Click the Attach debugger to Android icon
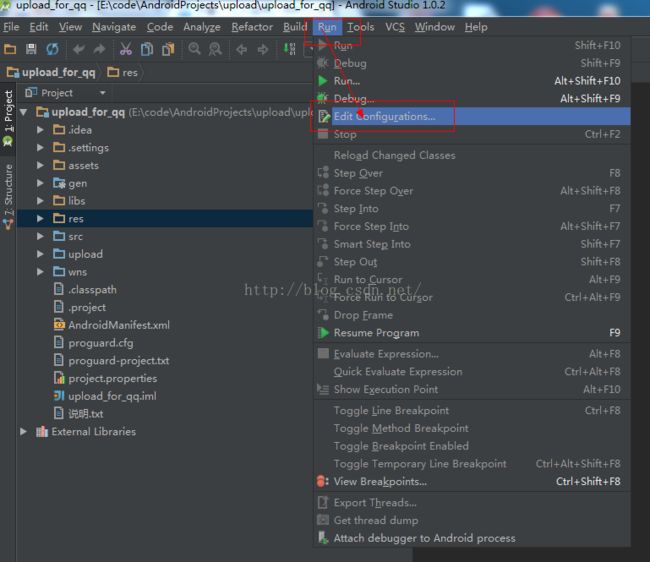This screenshot has height=562, width=650. (x=323, y=538)
